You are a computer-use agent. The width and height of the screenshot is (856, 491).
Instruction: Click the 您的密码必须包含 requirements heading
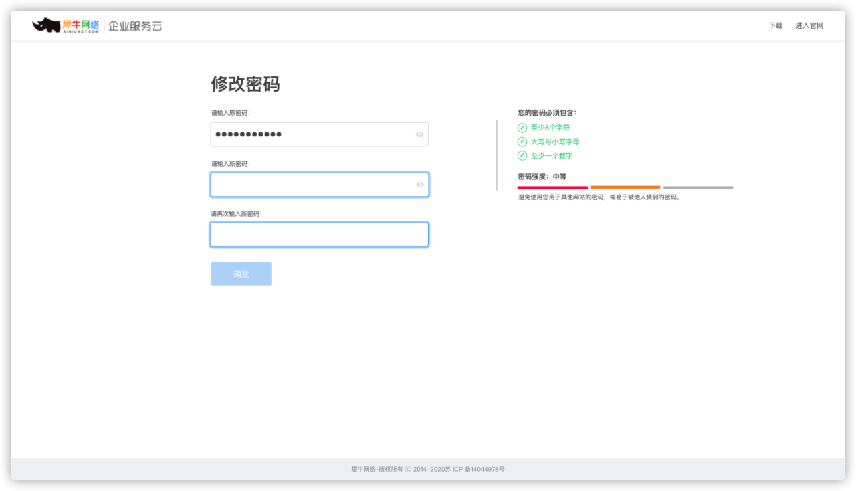(547, 113)
